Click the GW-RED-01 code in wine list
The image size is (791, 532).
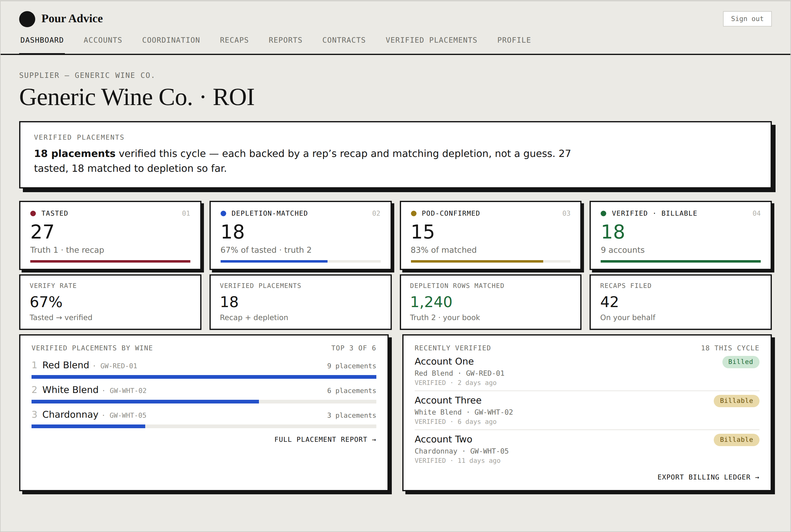(119, 366)
